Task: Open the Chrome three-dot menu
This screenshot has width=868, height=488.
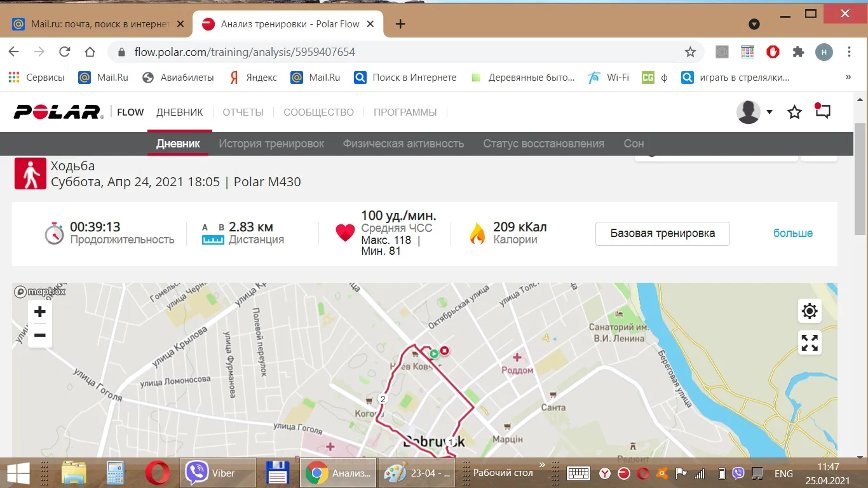Action: (x=850, y=52)
